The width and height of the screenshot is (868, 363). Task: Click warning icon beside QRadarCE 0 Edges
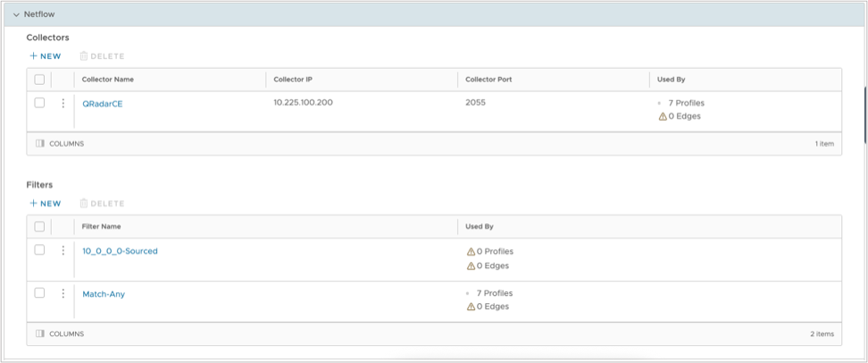click(662, 116)
